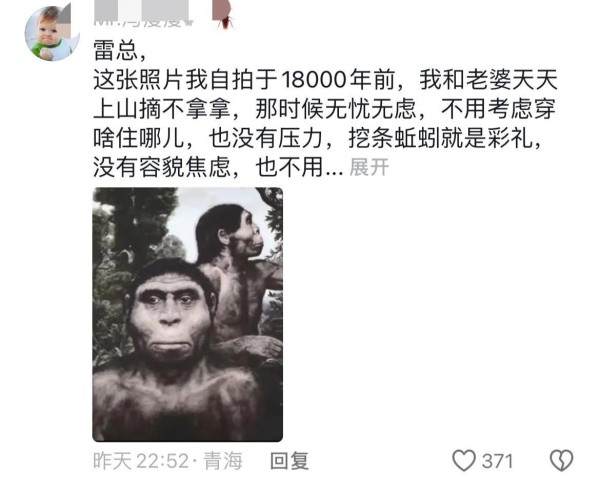The width and height of the screenshot is (600, 493).
Task: Open the baby avatar profile picture
Action: tap(52, 33)
